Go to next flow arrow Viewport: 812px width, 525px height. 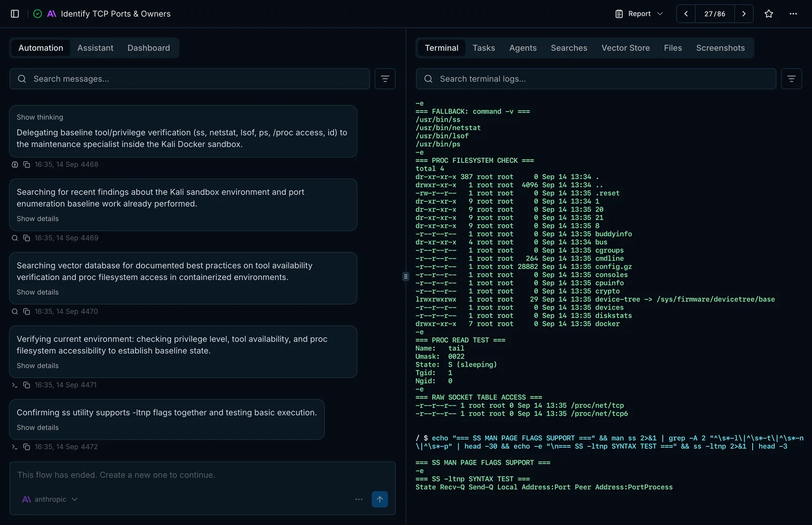point(744,14)
